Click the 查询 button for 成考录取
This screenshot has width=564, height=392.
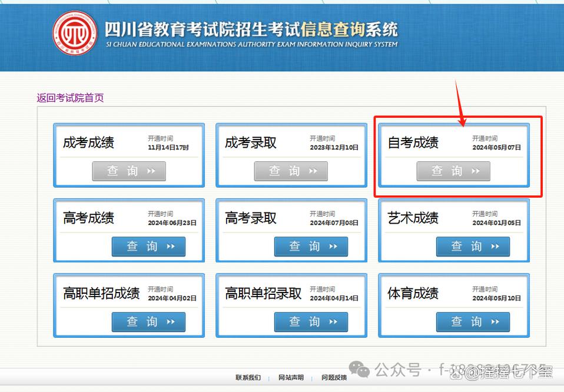[291, 171]
